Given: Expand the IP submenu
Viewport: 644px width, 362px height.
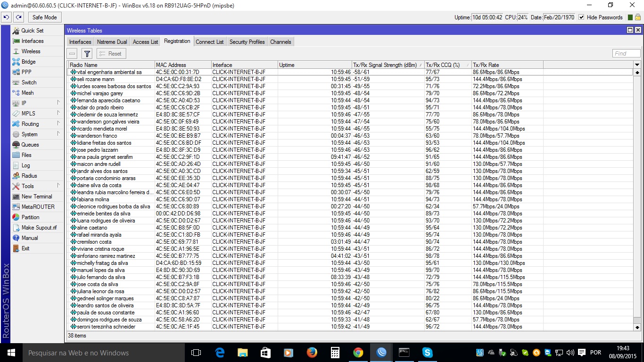Looking at the screenshot, I should [x=37, y=103].
